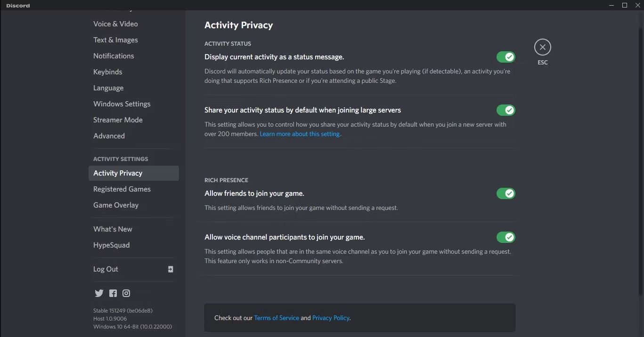Click the Windows 10 64-Bit version text
Screen dimensions: 644x337
click(x=132, y=327)
